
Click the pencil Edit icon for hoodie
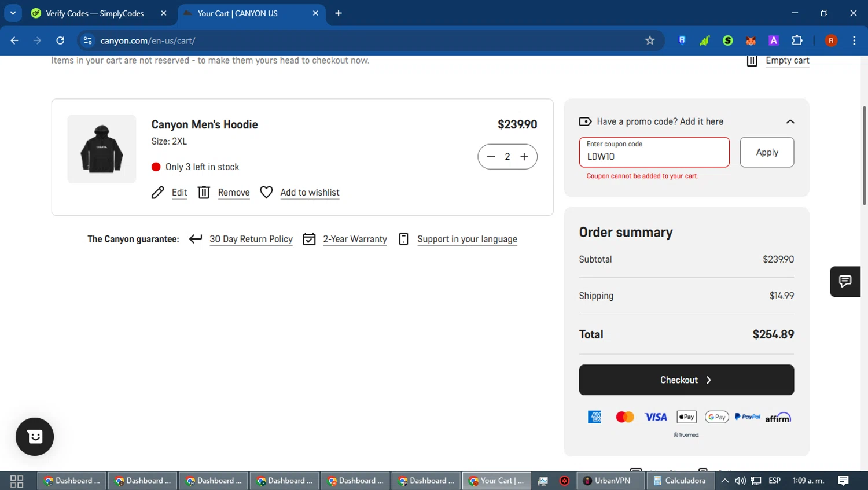click(157, 193)
